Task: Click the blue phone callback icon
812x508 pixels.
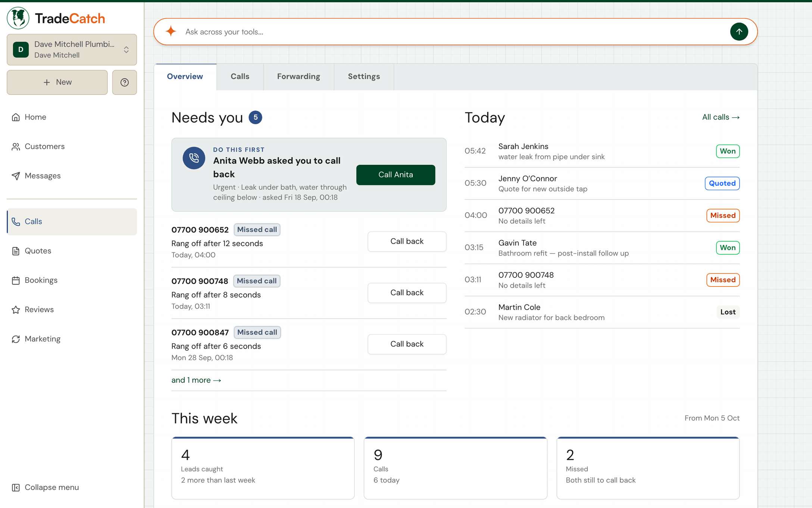Action: 194,158
